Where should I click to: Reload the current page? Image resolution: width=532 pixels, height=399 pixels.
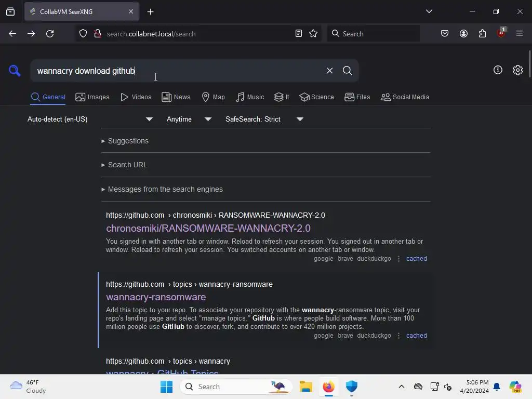point(50,34)
